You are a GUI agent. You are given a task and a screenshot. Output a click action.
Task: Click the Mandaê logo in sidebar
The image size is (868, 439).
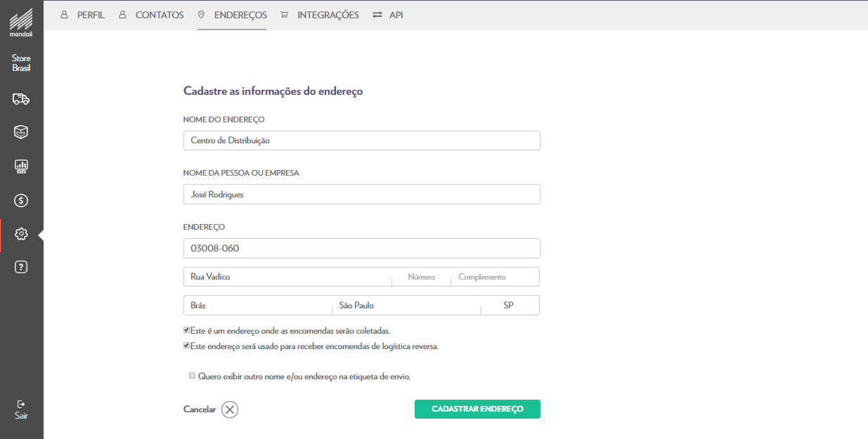click(21, 22)
